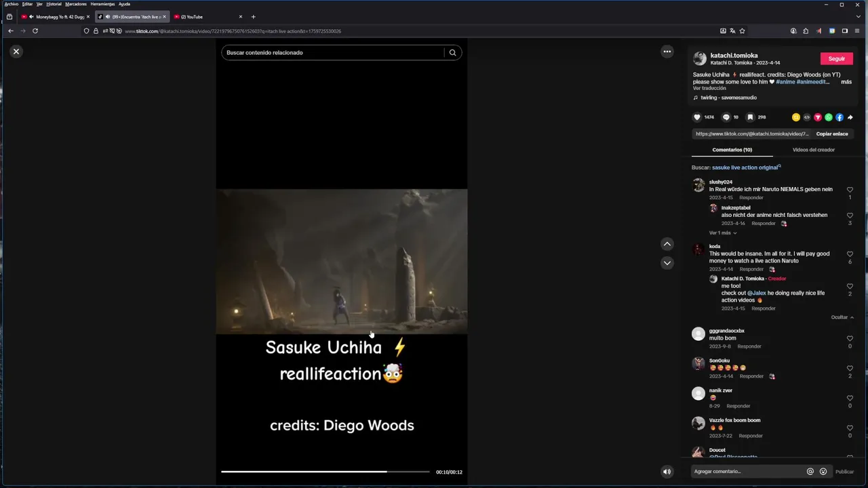
Task: Click Copiar enlace button
Action: (x=832, y=134)
